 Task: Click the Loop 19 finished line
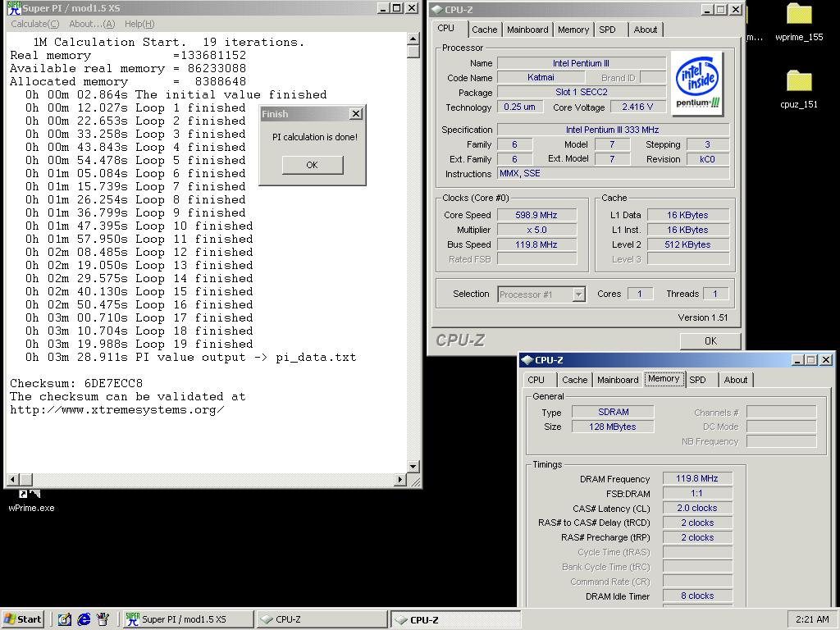139,344
